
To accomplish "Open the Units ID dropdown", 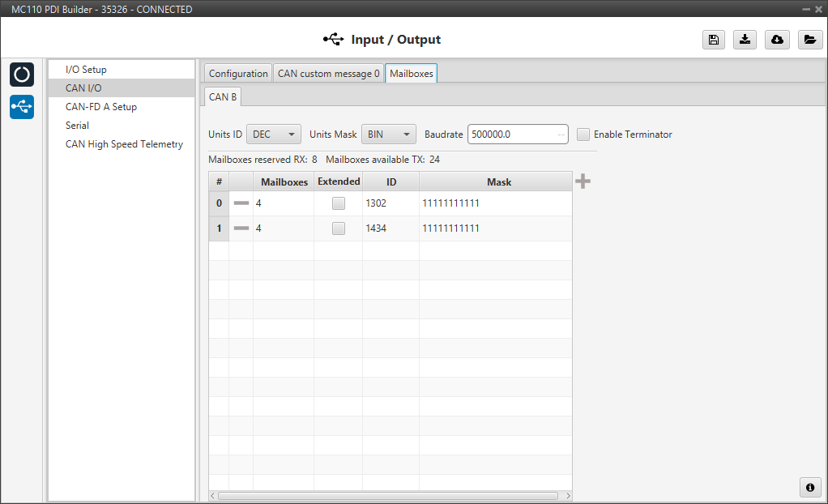I will 273,135.
